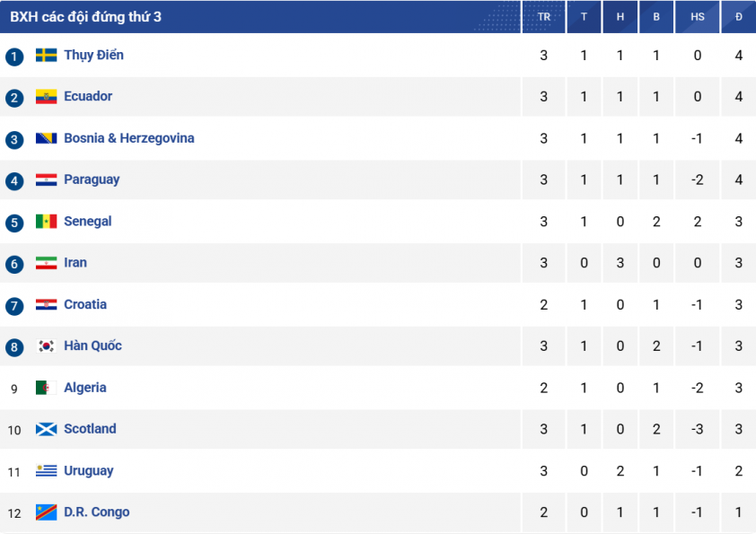Click the South Korea flag icon
The width and height of the screenshot is (756, 534).
(x=47, y=346)
